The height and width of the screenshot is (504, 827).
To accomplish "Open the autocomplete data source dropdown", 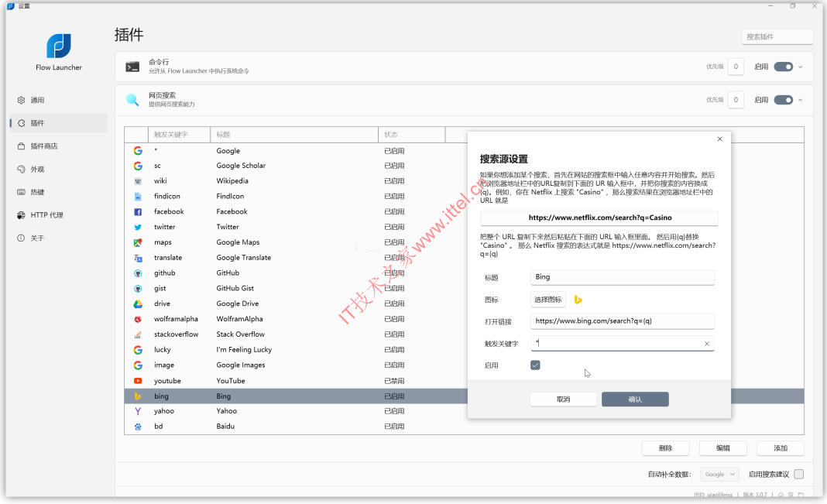I will tap(719, 474).
